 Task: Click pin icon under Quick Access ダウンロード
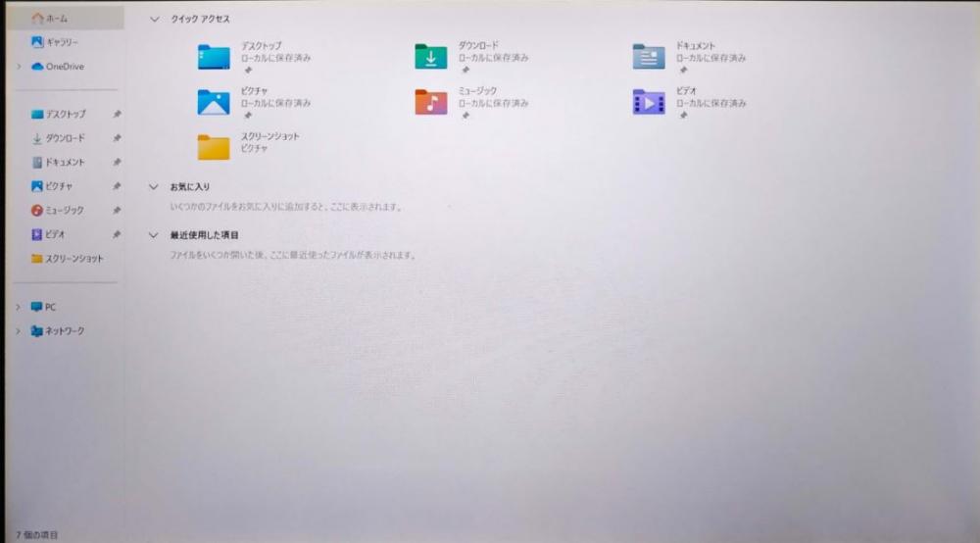(465, 70)
